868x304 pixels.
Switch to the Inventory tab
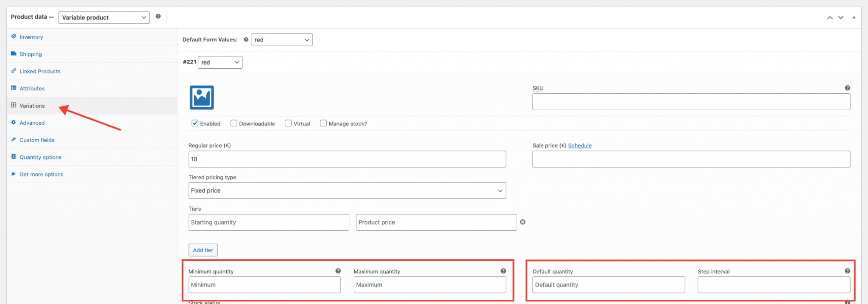click(x=31, y=37)
